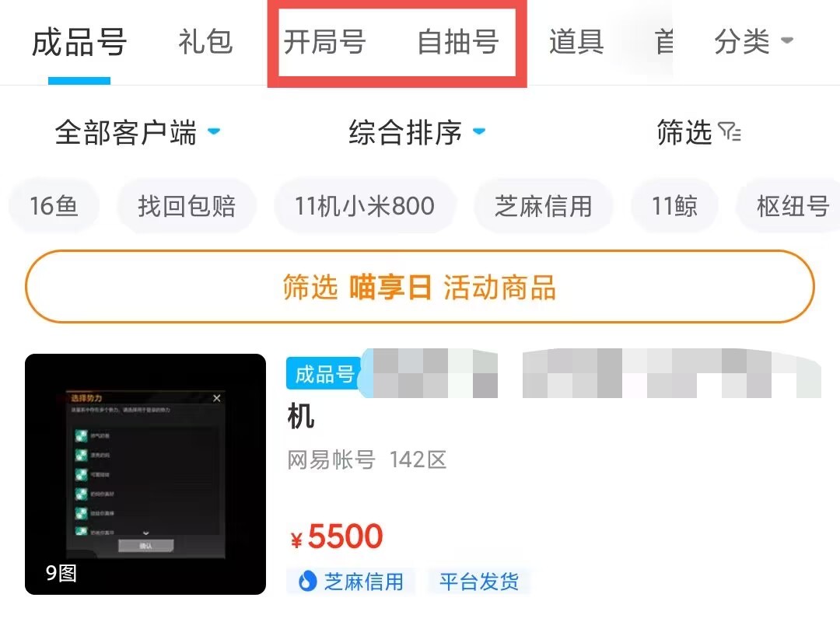
Task: Toggle the 找回包赔 filter chip
Action: coord(187,206)
